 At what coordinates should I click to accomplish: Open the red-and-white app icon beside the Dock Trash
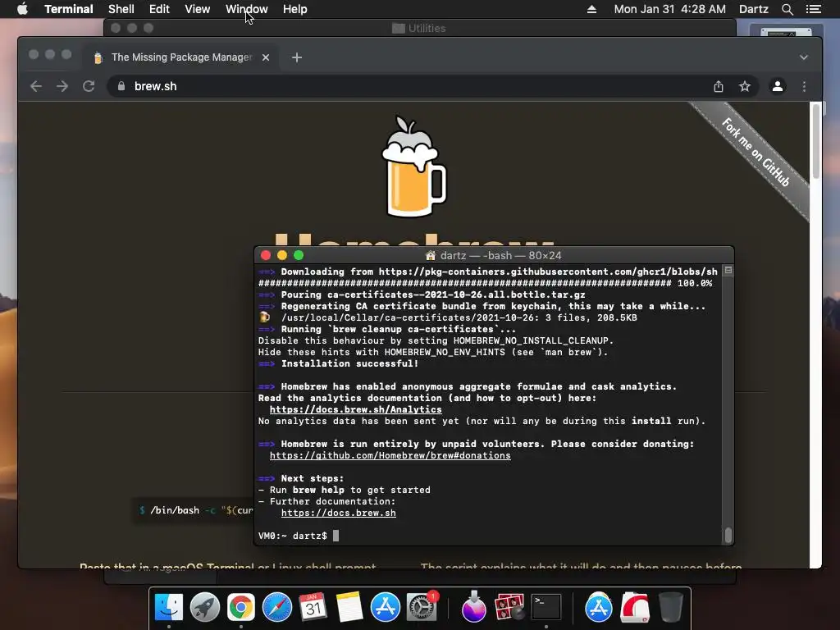[x=635, y=607]
